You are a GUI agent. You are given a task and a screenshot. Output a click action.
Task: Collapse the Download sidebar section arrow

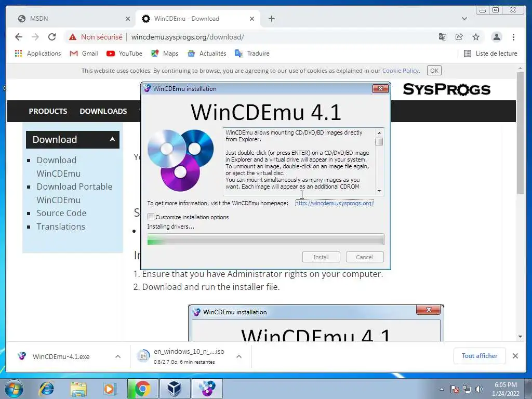112,139
